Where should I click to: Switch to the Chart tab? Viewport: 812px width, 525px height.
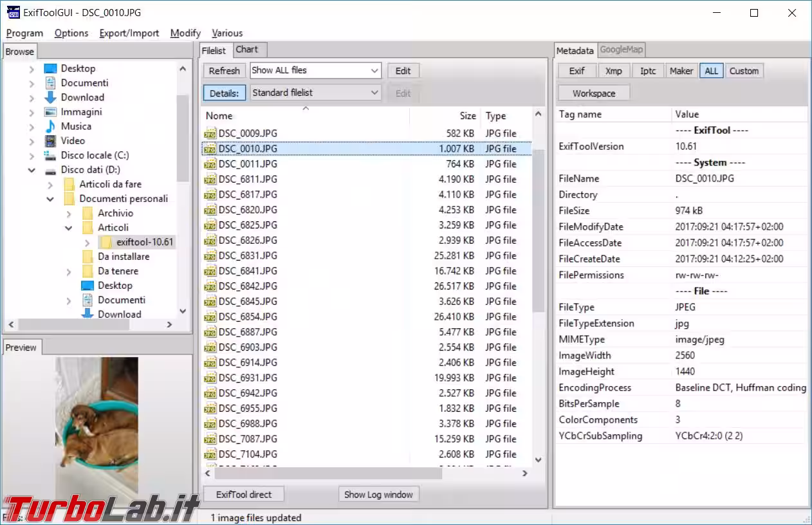(247, 50)
